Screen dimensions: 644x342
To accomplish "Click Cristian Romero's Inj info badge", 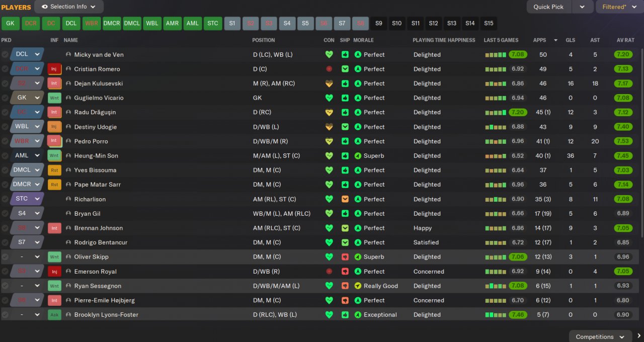I will 54,69.
